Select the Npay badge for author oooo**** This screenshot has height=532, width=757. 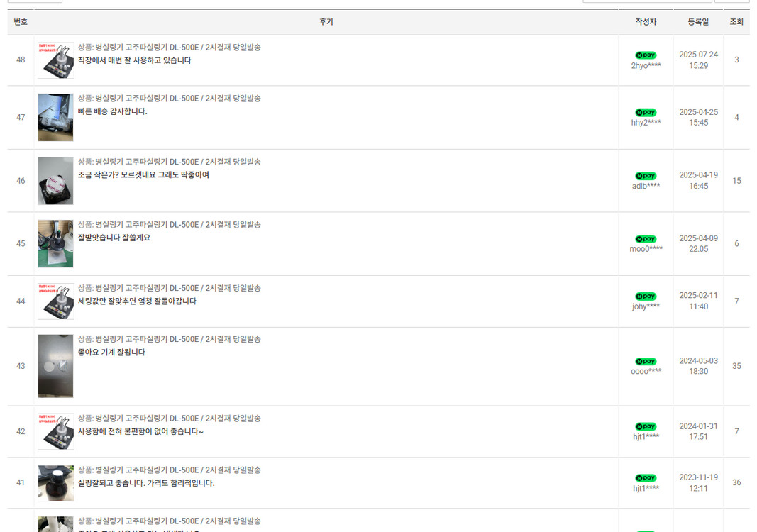click(x=646, y=362)
